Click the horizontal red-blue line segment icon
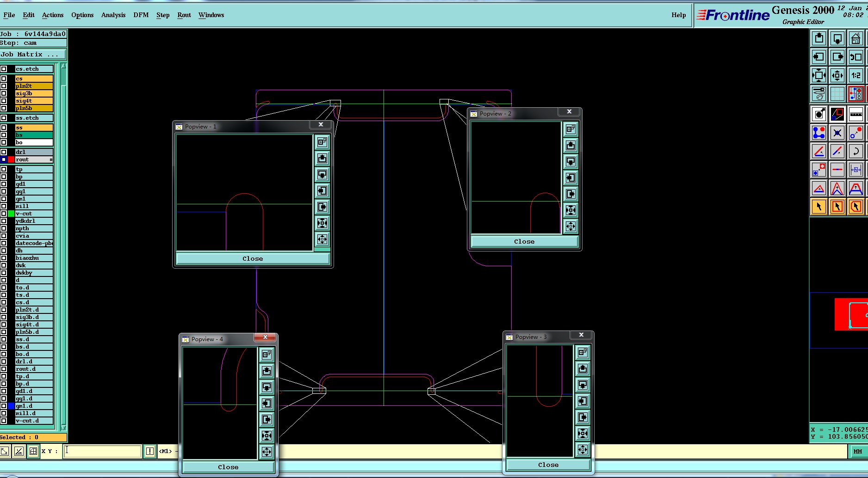Image resolution: width=868 pixels, height=478 pixels. click(837, 170)
